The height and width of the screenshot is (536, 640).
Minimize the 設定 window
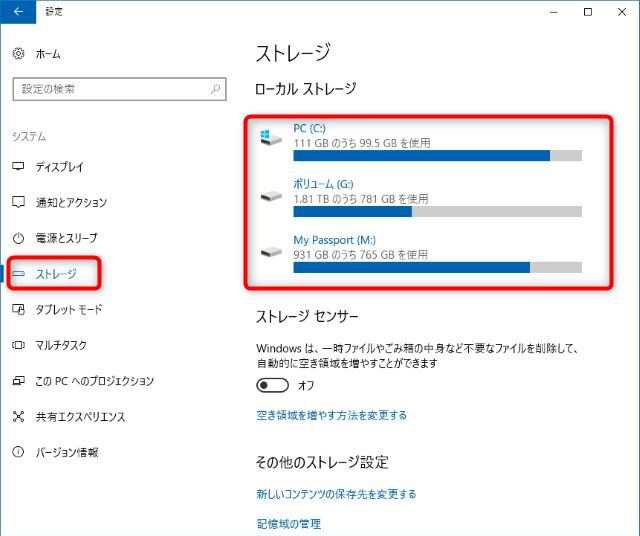click(553, 12)
